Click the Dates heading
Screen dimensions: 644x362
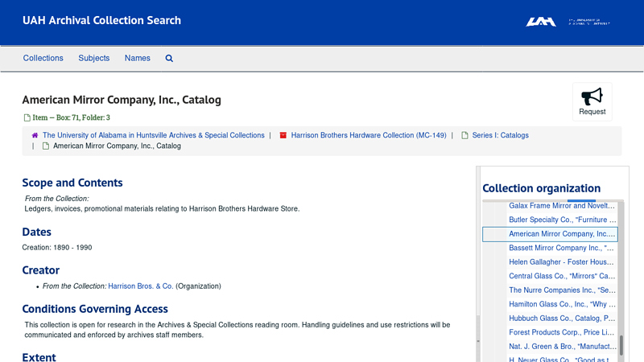click(36, 232)
